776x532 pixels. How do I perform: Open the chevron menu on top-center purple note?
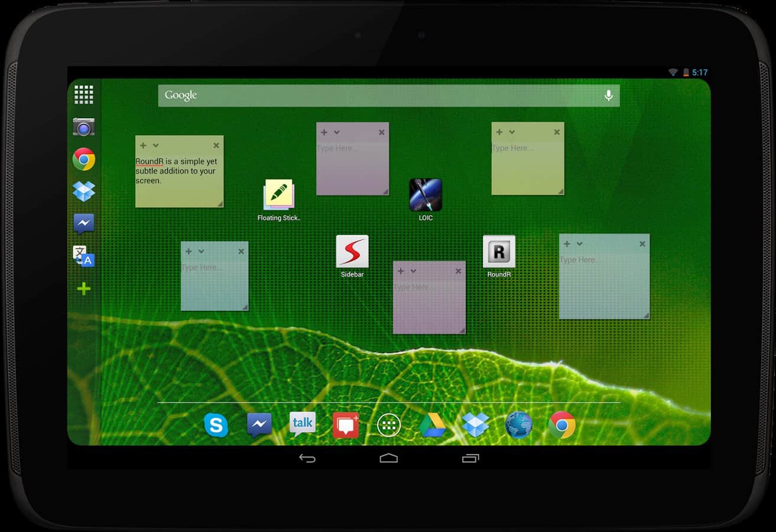(336, 132)
